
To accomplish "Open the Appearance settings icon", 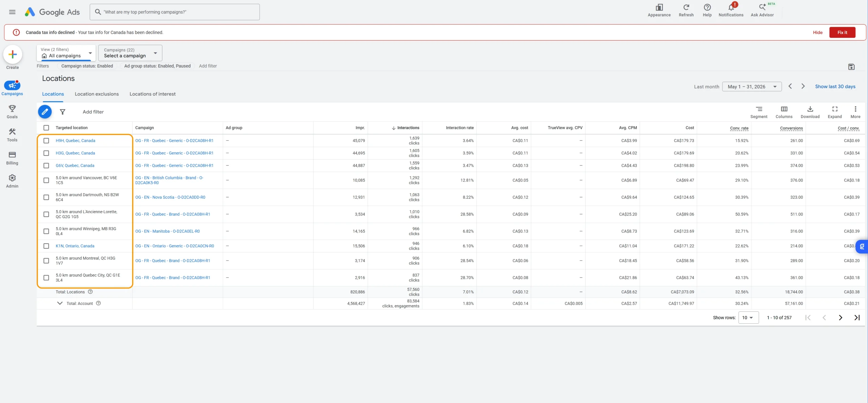I will (659, 10).
